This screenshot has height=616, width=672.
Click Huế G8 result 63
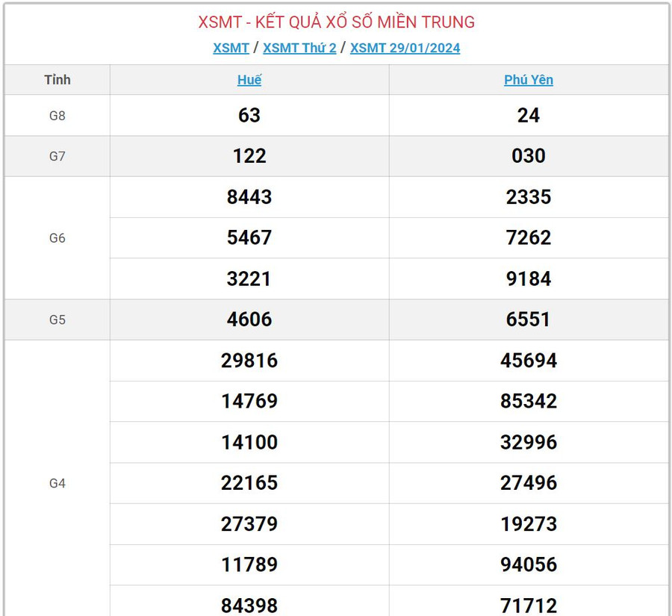click(x=249, y=116)
